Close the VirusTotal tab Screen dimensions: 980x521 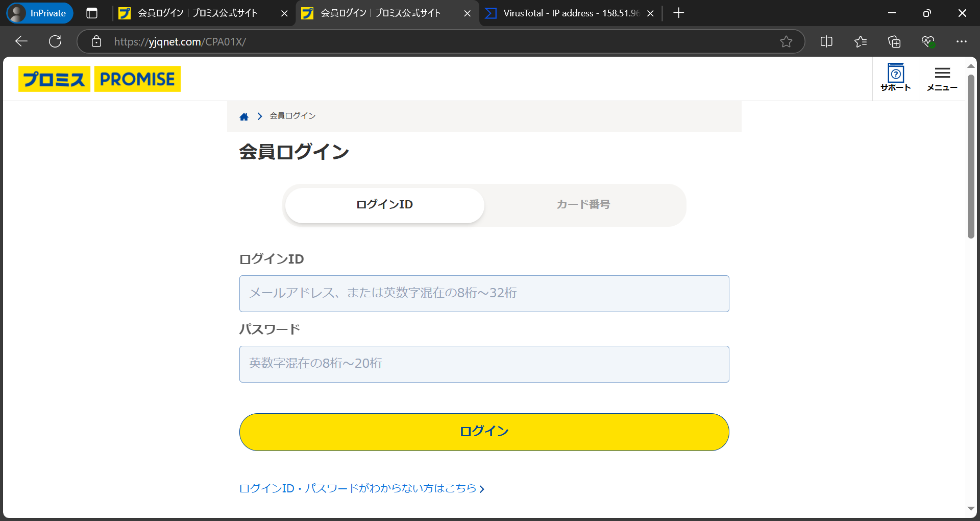coord(650,13)
